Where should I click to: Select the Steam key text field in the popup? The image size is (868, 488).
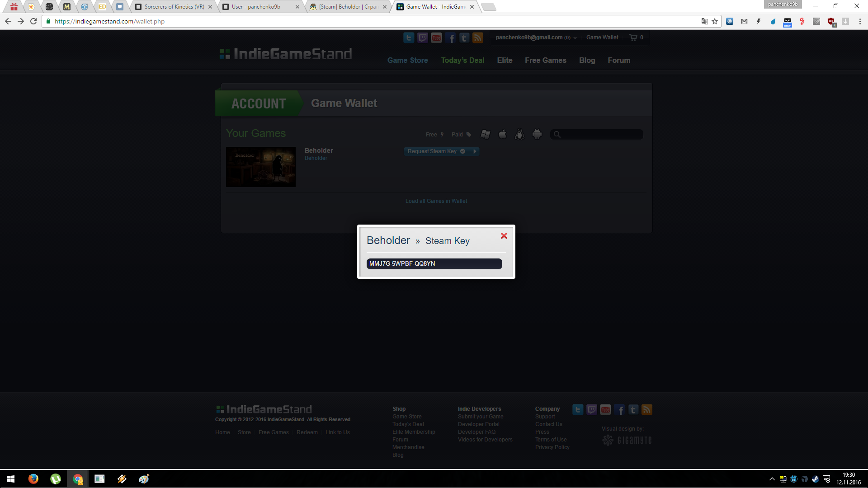click(434, 263)
